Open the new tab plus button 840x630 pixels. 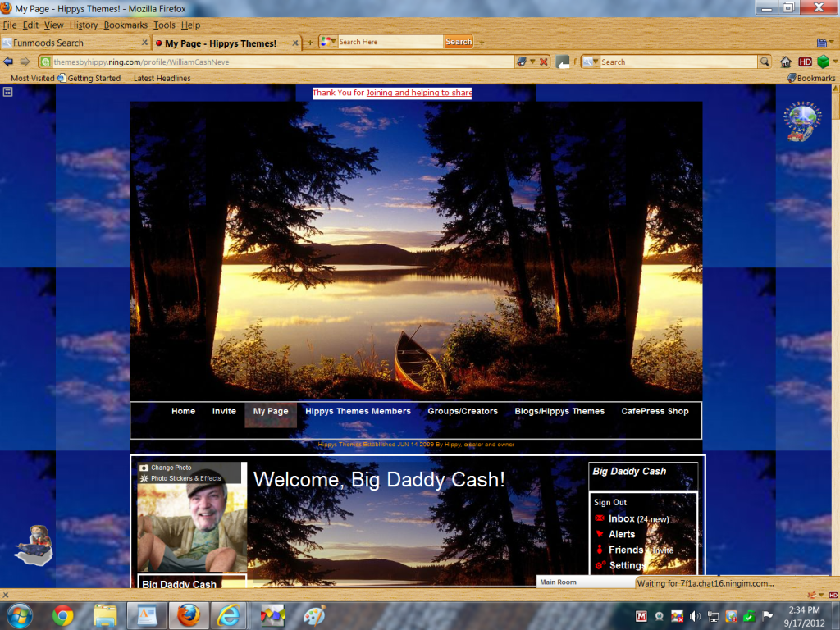[310, 43]
